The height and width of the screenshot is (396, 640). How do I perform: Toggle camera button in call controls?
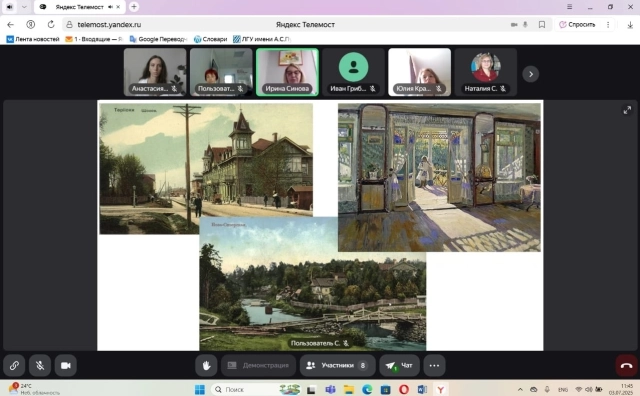pyautogui.click(x=66, y=365)
